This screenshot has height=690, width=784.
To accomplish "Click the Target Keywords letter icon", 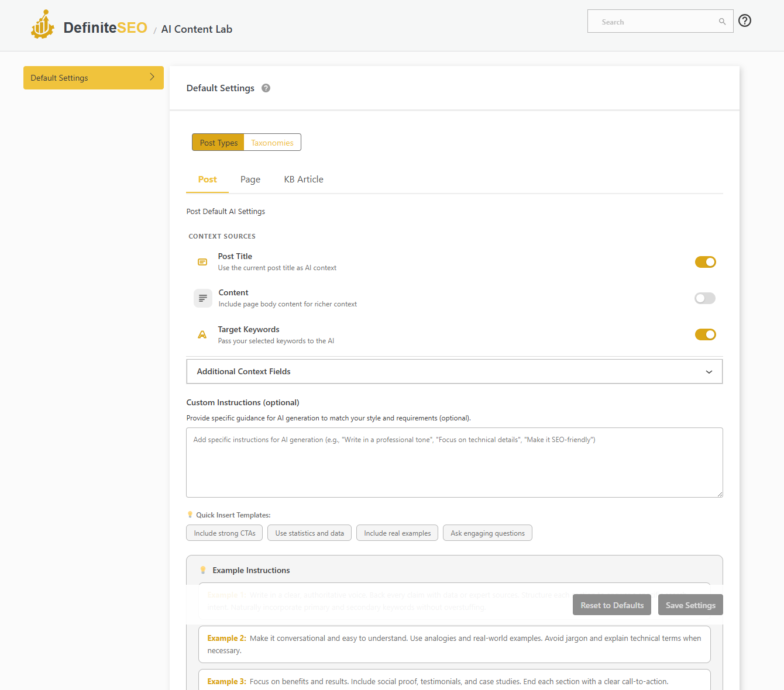I will [202, 334].
